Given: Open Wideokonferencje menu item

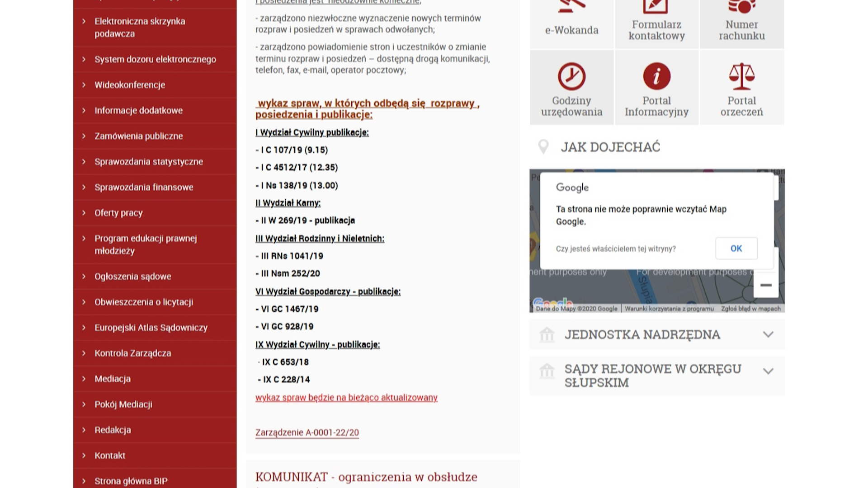Looking at the screenshot, I should coord(155,85).
